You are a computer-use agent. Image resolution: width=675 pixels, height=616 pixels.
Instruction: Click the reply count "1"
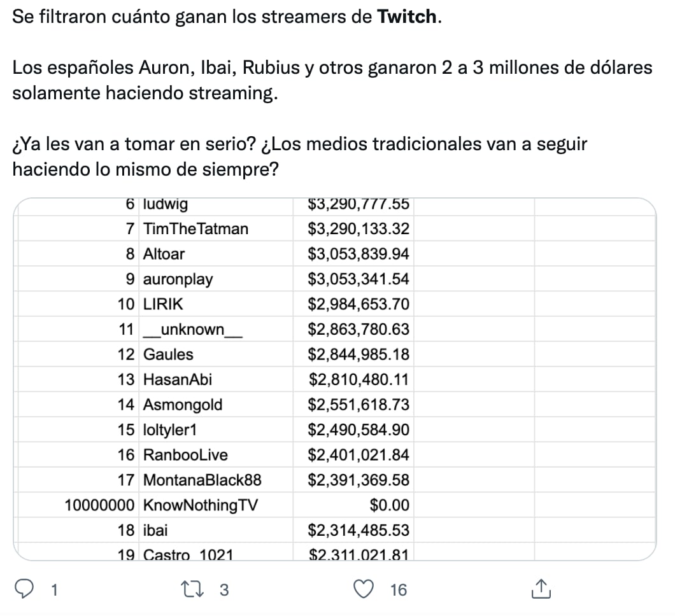click(x=54, y=591)
